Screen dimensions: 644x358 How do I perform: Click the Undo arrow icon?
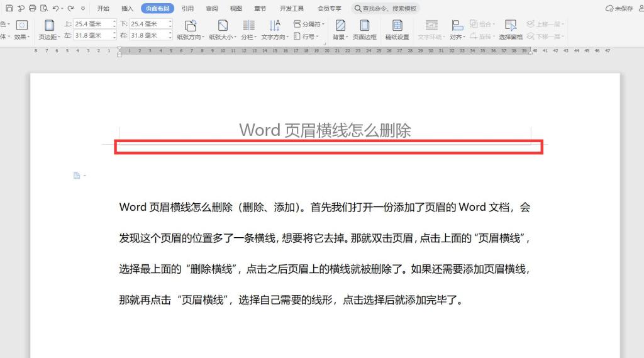coord(55,8)
